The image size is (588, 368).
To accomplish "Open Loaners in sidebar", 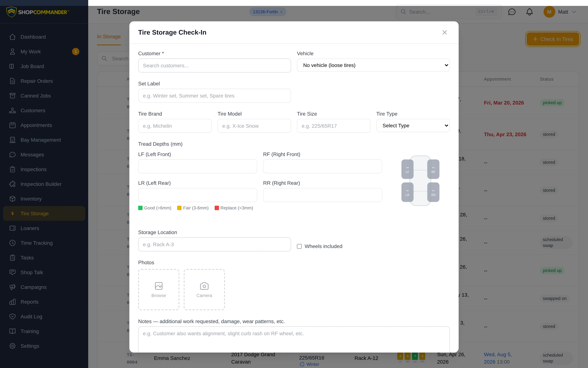I will point(44,228).
